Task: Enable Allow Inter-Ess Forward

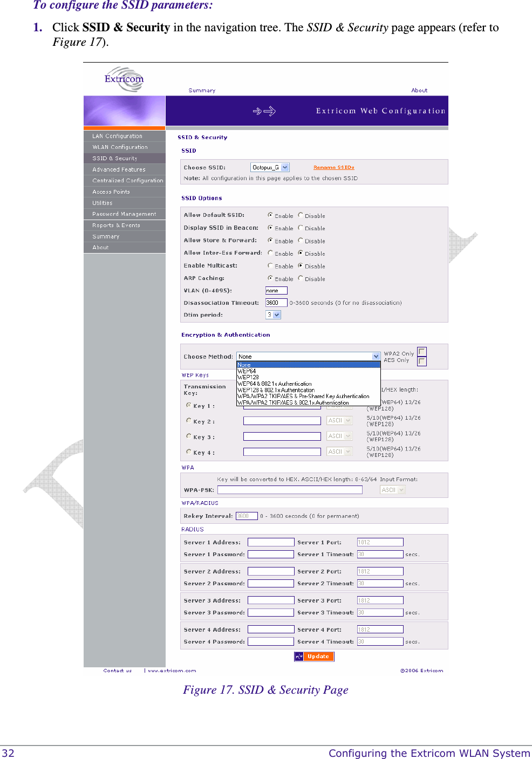Action: click(270, 252)
